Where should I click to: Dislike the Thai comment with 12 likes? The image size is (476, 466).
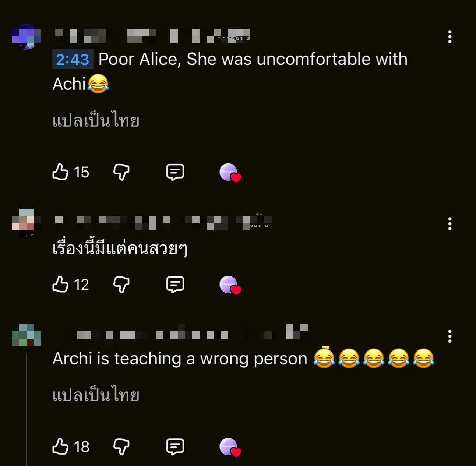tap(121, 284)
